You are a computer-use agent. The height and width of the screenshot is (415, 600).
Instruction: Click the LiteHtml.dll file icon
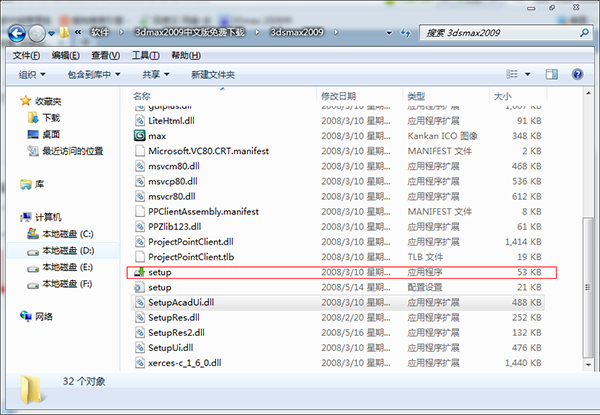coord(140,121)
